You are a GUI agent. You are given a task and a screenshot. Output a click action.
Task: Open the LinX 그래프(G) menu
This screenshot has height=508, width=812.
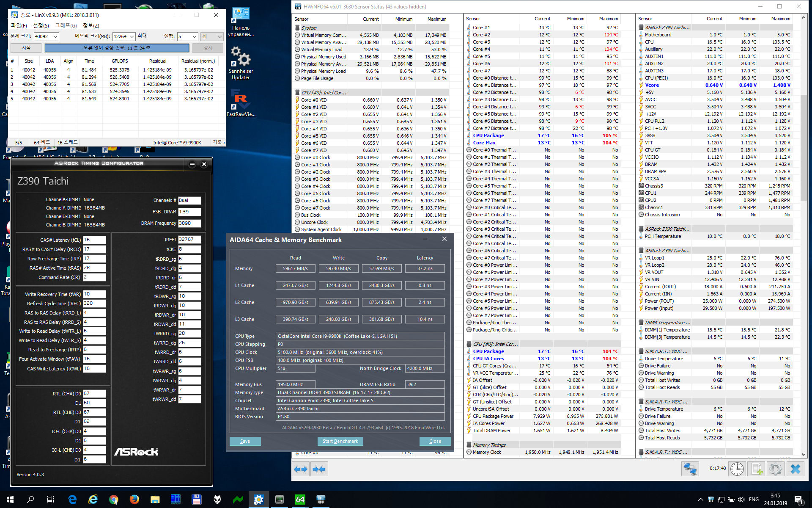pyautogui.click(x=66, y=25)
